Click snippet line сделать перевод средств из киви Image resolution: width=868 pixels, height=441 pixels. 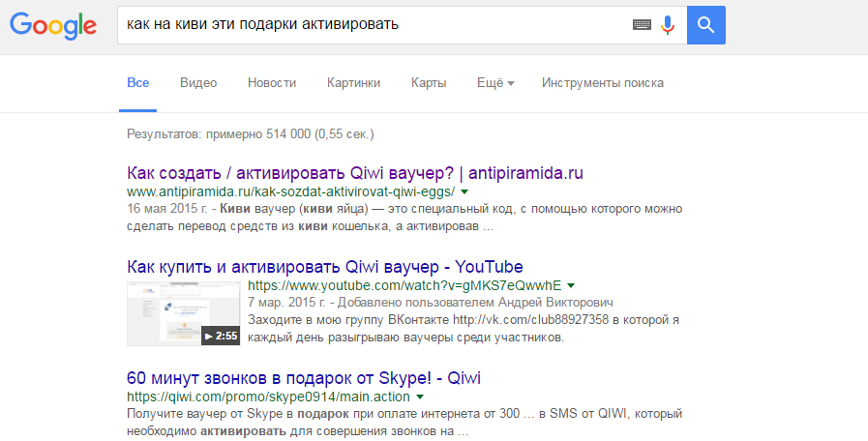coord(310,226)
